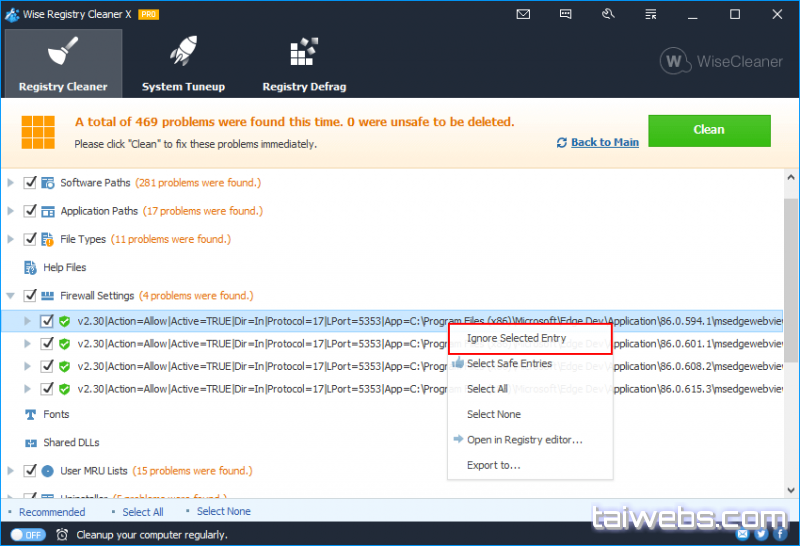Expand the Application Paths category
800x546 pixels.
pos(11,211)
